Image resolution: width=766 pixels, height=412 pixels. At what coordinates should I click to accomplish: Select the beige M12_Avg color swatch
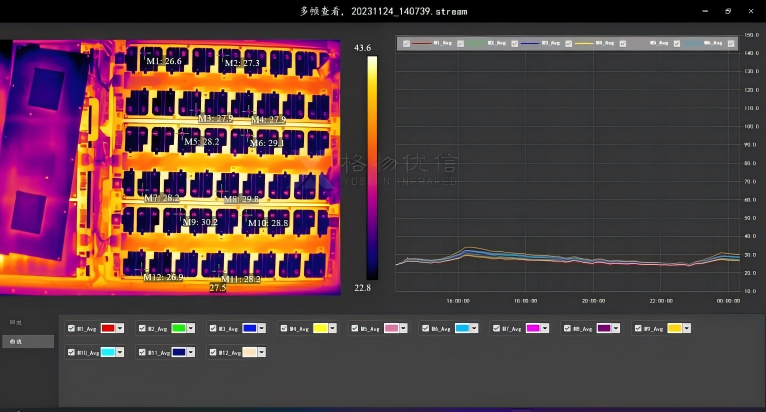[x=250, y=352]
